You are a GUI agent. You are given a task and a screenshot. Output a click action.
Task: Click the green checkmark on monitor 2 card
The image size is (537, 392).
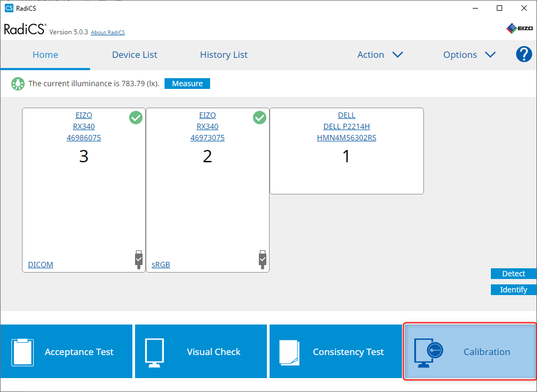click(x=259, y=117)
